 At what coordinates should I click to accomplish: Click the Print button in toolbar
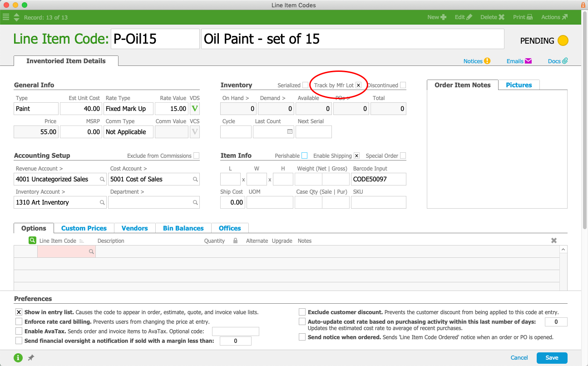(523, 17)
